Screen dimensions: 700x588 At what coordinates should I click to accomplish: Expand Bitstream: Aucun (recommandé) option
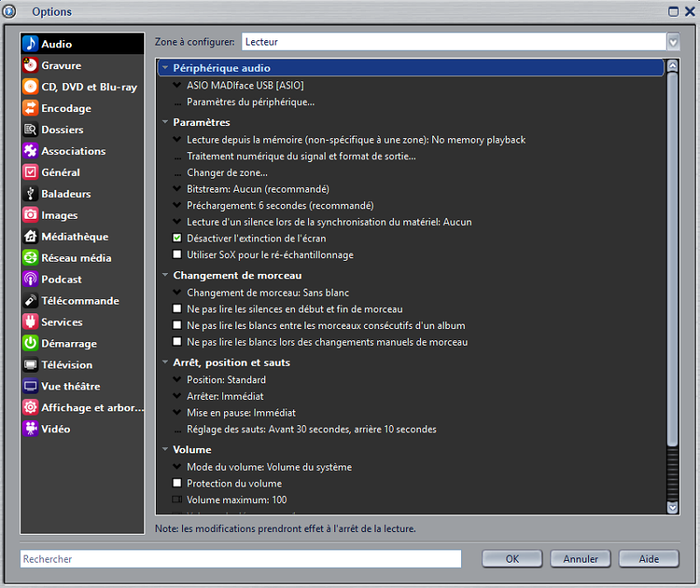(178, 189)
